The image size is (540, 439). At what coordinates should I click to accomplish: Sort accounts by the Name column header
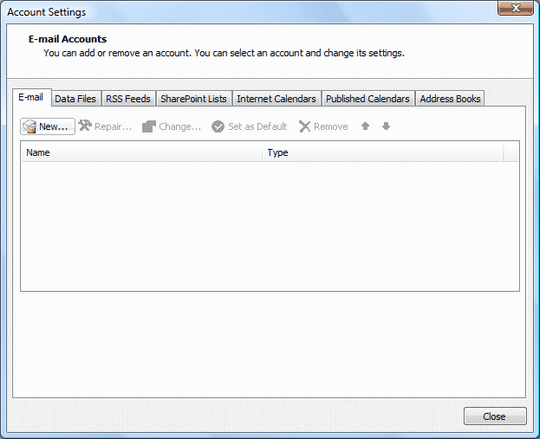pos(142,153)
